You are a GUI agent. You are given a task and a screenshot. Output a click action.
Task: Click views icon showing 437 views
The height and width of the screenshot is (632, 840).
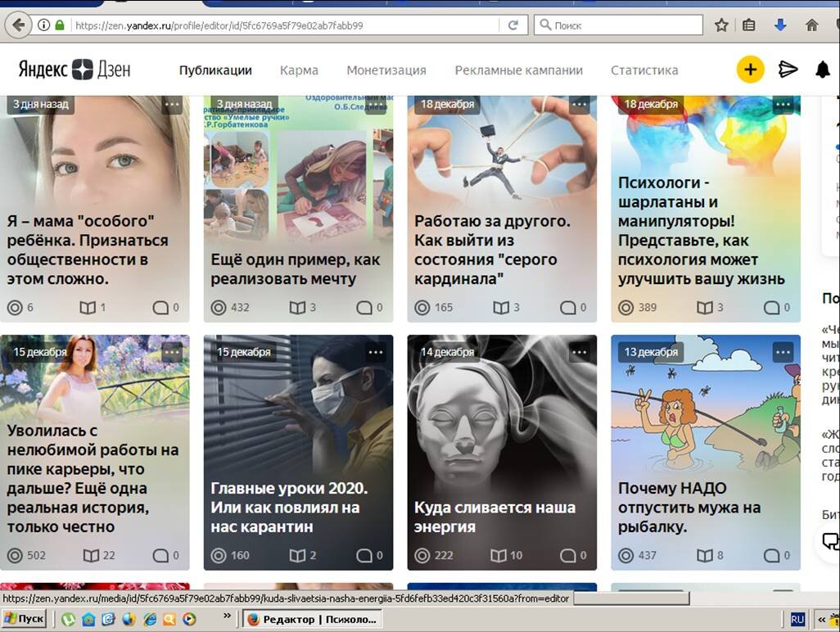pos(625,555)
